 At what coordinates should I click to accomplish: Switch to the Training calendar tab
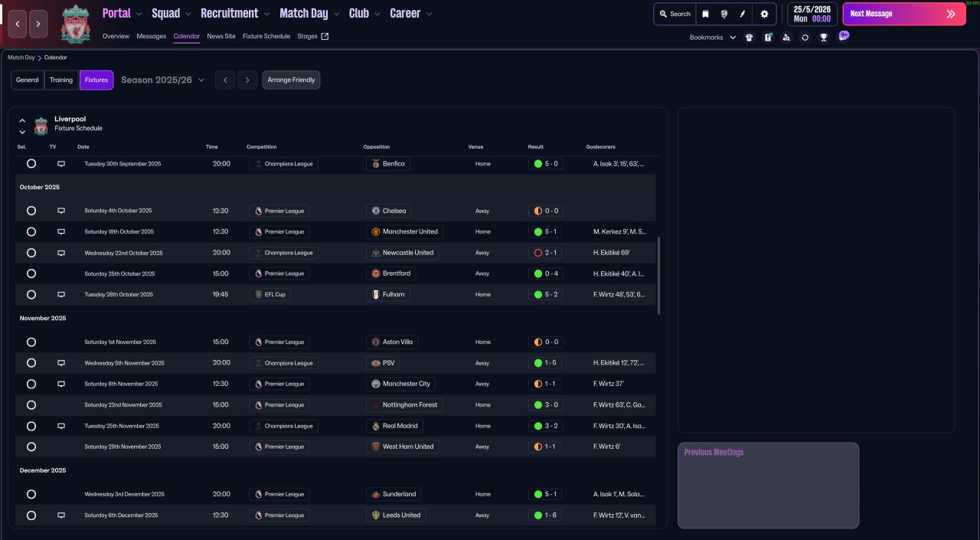[x=61, y=80]
